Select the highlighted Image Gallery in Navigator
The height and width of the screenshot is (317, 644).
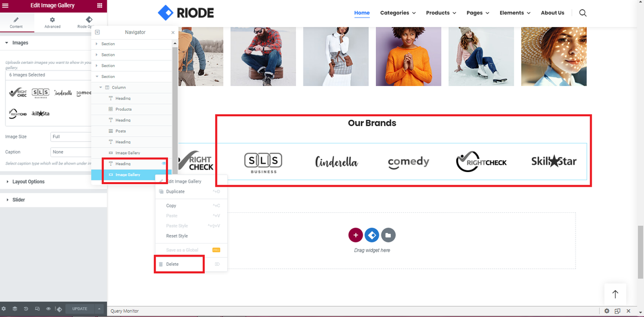[132, 175]
